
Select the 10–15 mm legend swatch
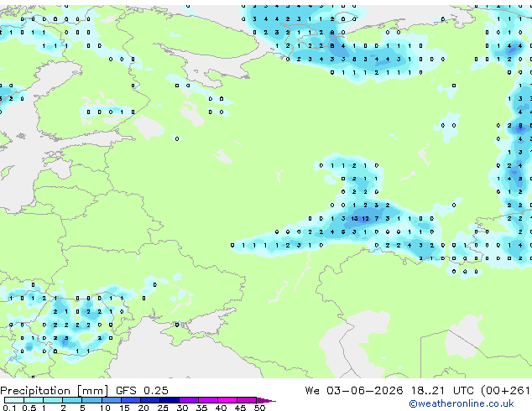click(112, 400)
